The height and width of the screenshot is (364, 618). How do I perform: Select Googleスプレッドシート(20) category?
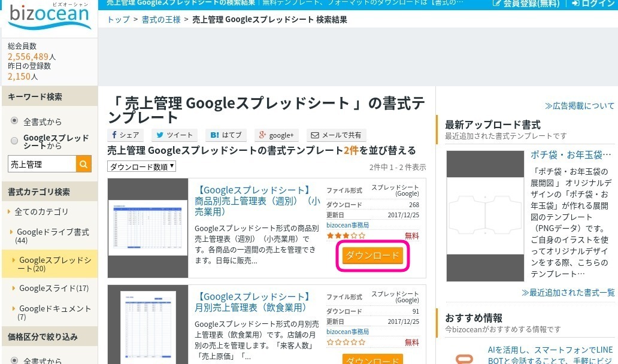point(50,264)
